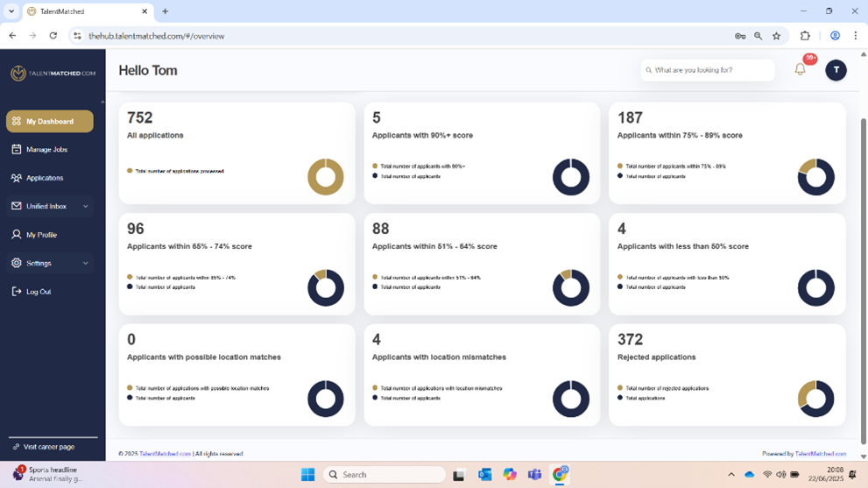Click the page vertical scrollbar
Screen dimensions: 868x488
point(863,279)
